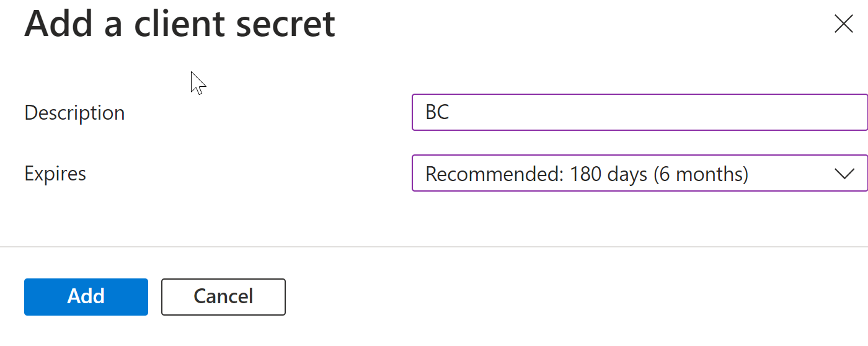Dismiss the form using Cancel

[223, 296]
